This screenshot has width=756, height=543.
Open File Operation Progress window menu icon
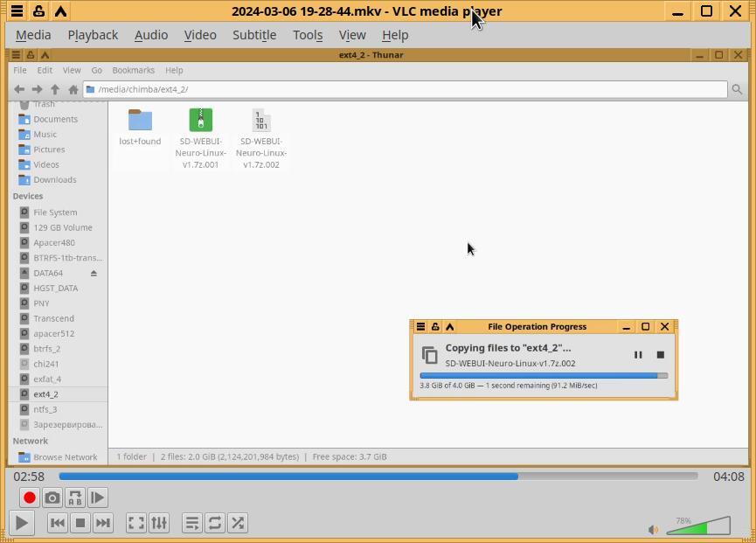click(x=420, y=326)
